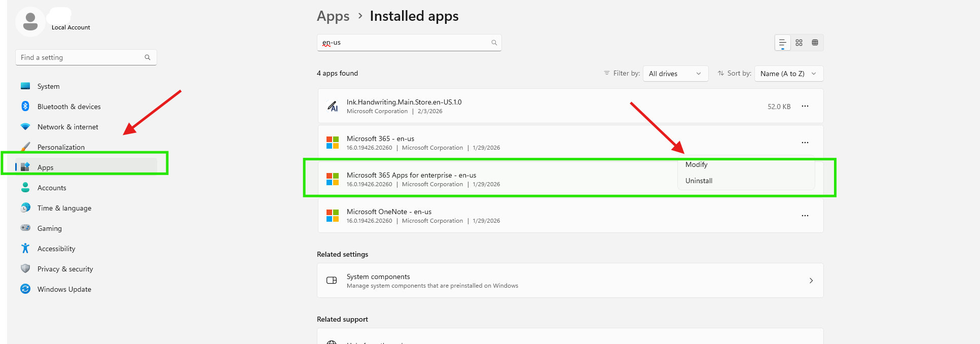Go to Gaming settings
The height and width of the screenshot is (344, 980).
86,228
